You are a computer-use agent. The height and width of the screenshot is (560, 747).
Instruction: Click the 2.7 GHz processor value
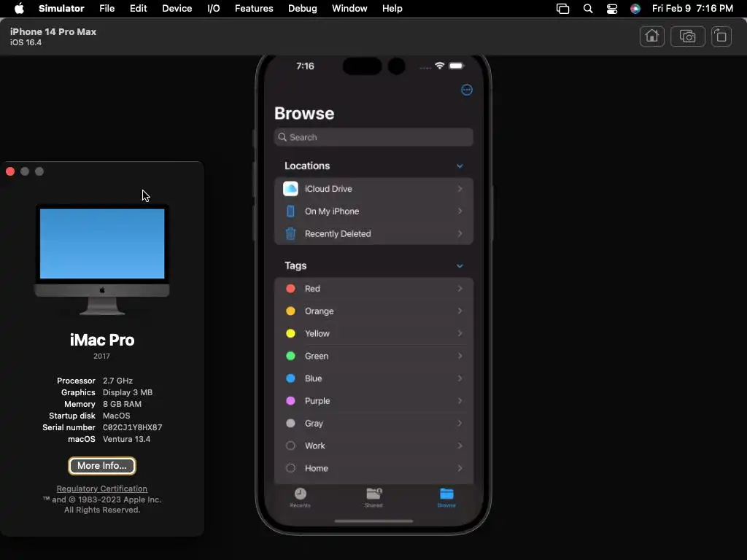click(117, 381)
